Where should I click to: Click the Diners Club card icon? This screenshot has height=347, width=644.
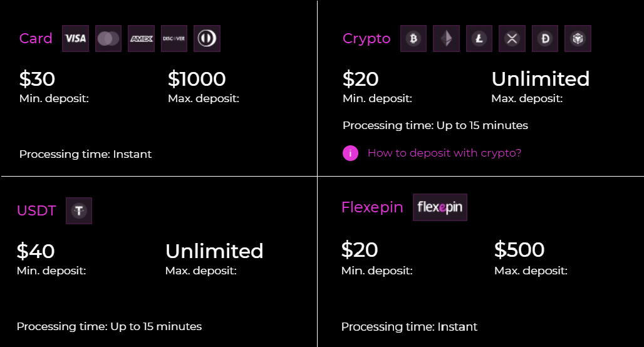point(207,39)
